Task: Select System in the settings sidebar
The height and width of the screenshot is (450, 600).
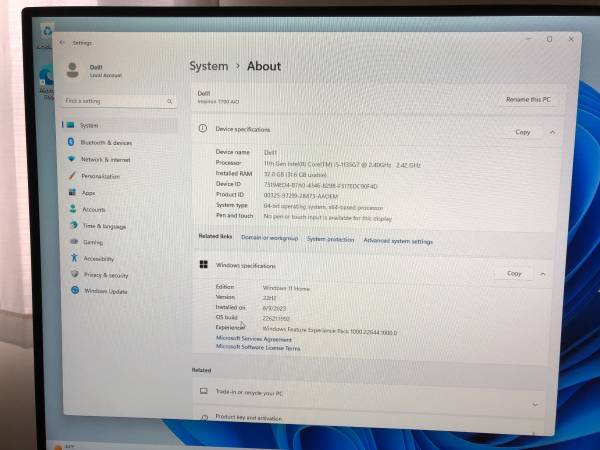Action: 89,125
